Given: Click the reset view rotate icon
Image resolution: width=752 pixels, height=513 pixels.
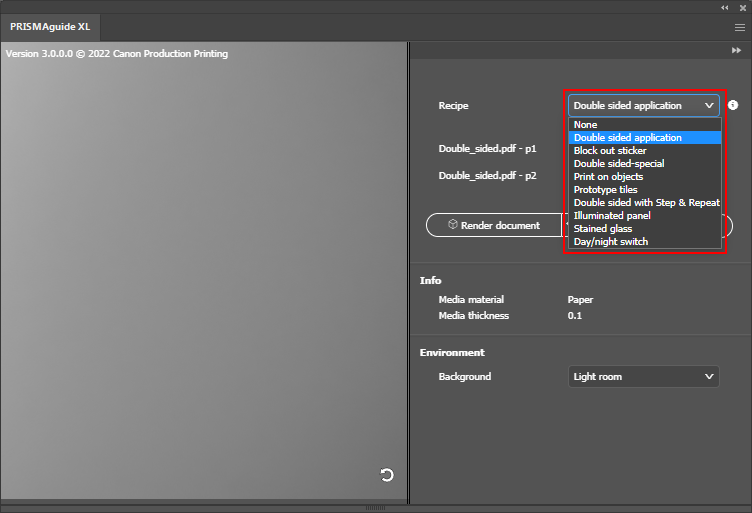Looking at the screenshot, I should (387, 475).
